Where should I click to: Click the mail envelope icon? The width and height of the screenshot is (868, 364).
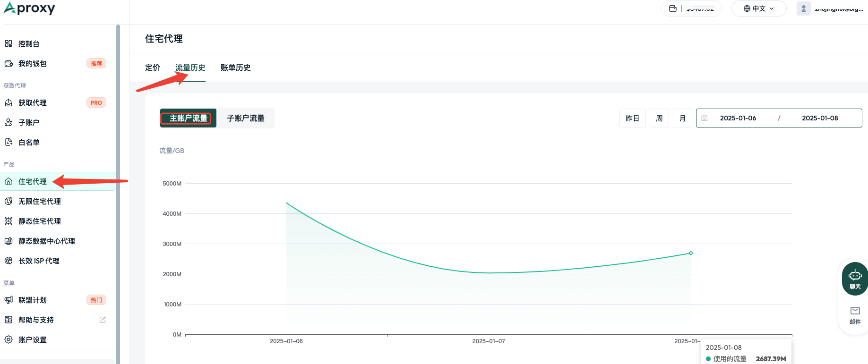(x=855, y=311)
